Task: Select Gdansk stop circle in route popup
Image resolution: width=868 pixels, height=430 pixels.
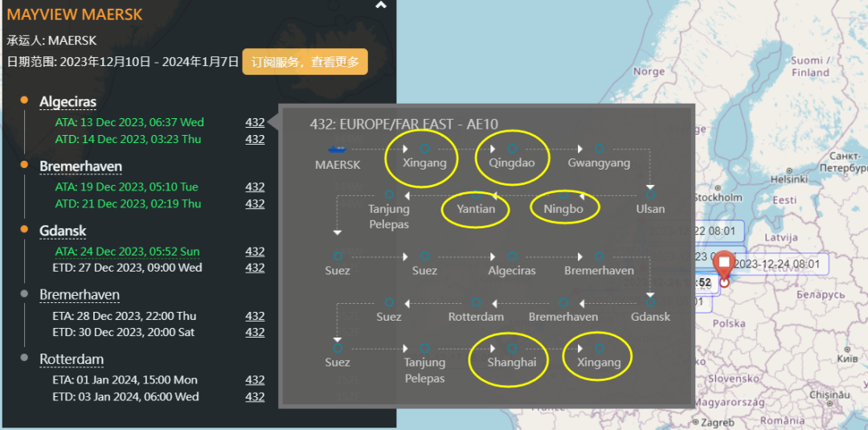Action: [x=650, y=302]
